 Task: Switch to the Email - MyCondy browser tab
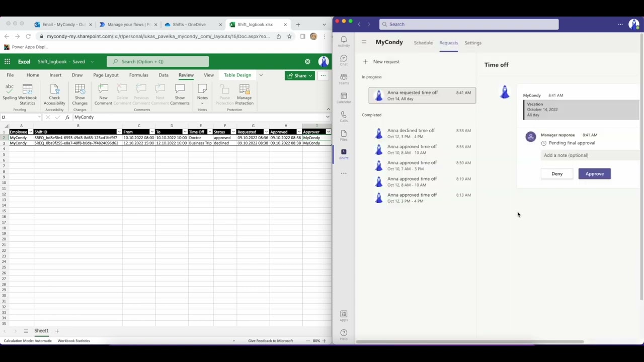click(x=64, y=24)
